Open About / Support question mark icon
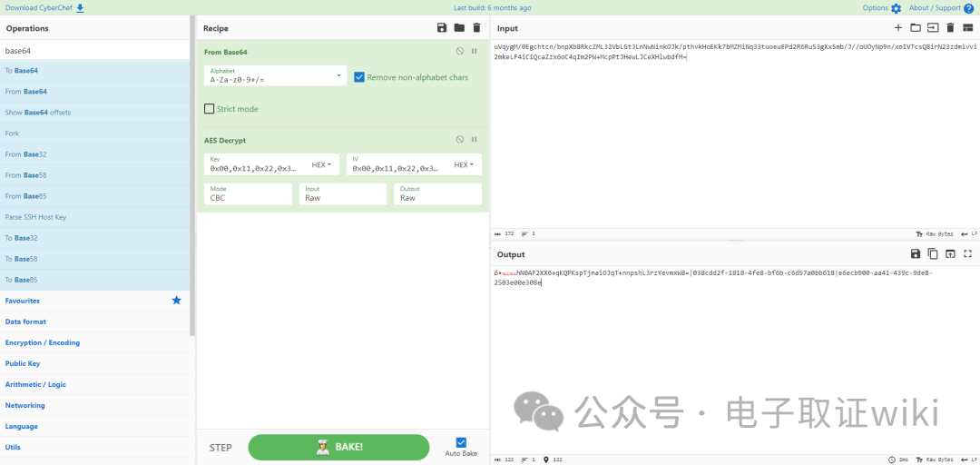980x465 pixels. [968, 8]
